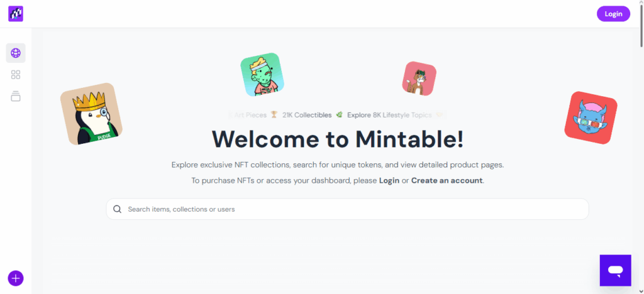Focus the search items, collections or users field
Screen dimensions: 644x294
(347, 209)
